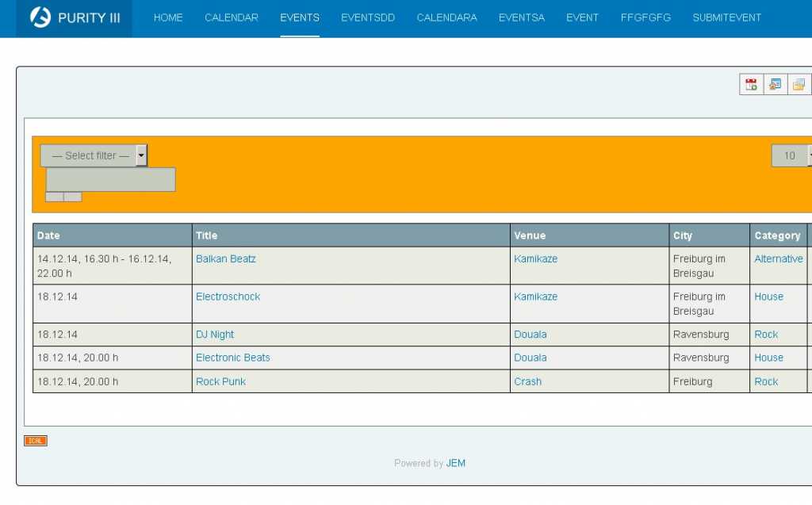Open the Rock Punk event

[220, 382]
